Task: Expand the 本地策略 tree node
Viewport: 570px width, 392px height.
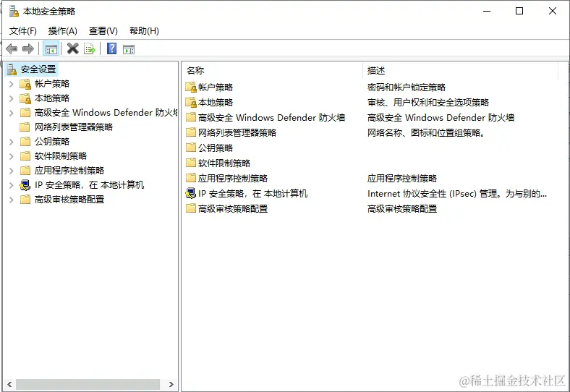Action: click(12, 98)
